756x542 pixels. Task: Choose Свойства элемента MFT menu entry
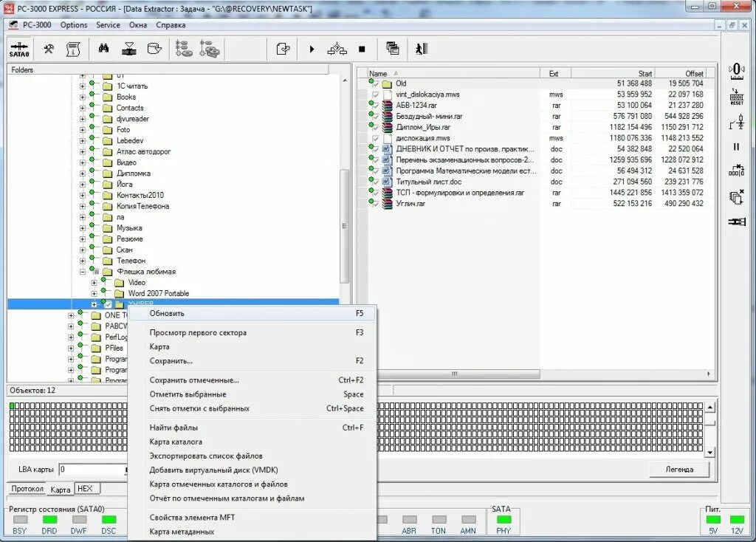pyautogui.click(x=252, y=518)
